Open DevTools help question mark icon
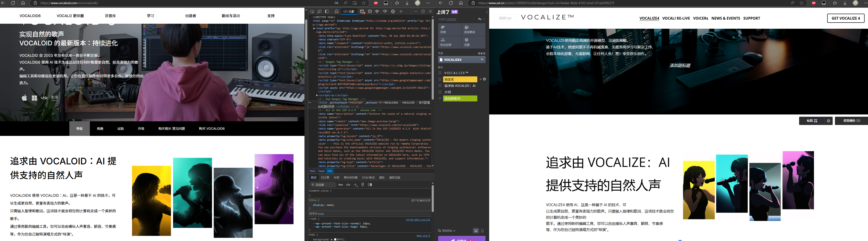Viewport: 868px width, 241px height. coord(423,11)
